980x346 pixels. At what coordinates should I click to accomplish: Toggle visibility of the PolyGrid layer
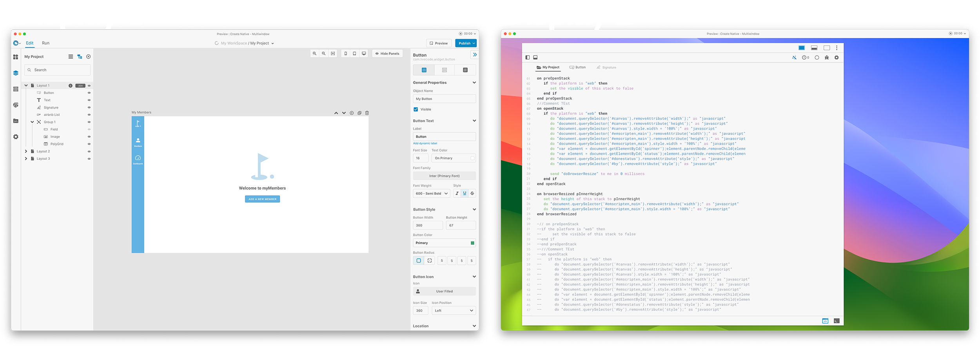[x=89, y=144]
